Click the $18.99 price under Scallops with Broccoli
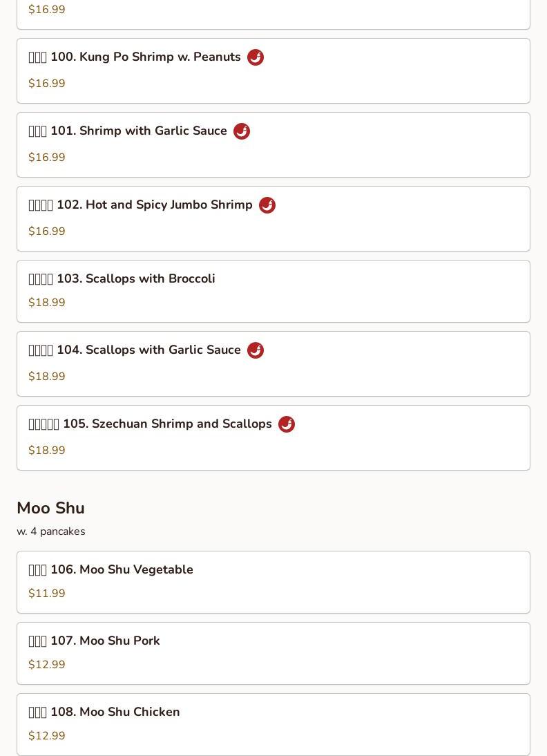 [x=47, y=303]
